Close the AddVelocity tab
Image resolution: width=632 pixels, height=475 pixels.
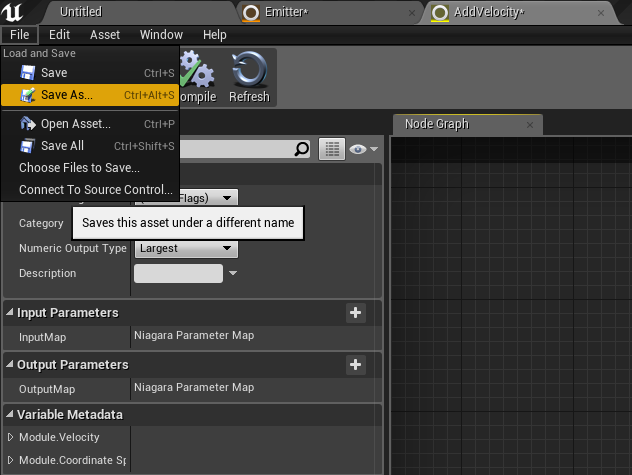pyautogui.click(x=601, y=13)
